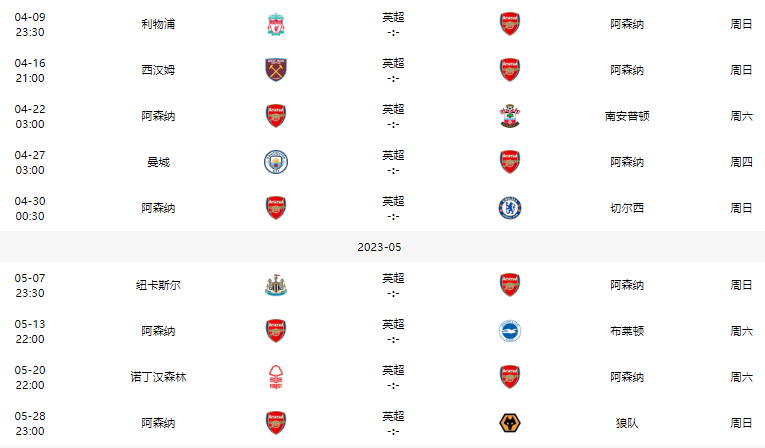This screenshot has height=448, width=765.
Task: Click the Manchester City crest
Action: (276, 162)
